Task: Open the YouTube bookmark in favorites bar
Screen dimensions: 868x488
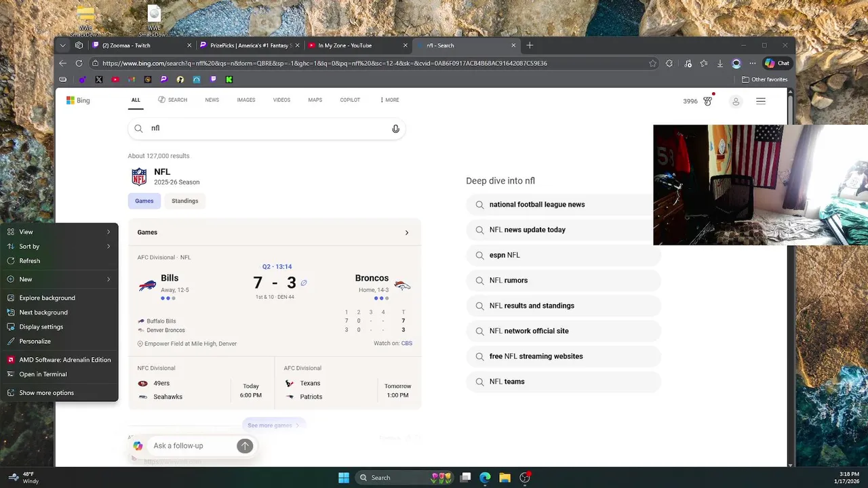Action: (x=115, y=79)
